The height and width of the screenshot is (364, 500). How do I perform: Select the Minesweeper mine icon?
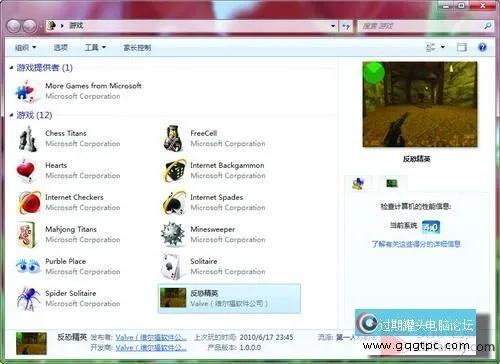(x=172, y=234)
